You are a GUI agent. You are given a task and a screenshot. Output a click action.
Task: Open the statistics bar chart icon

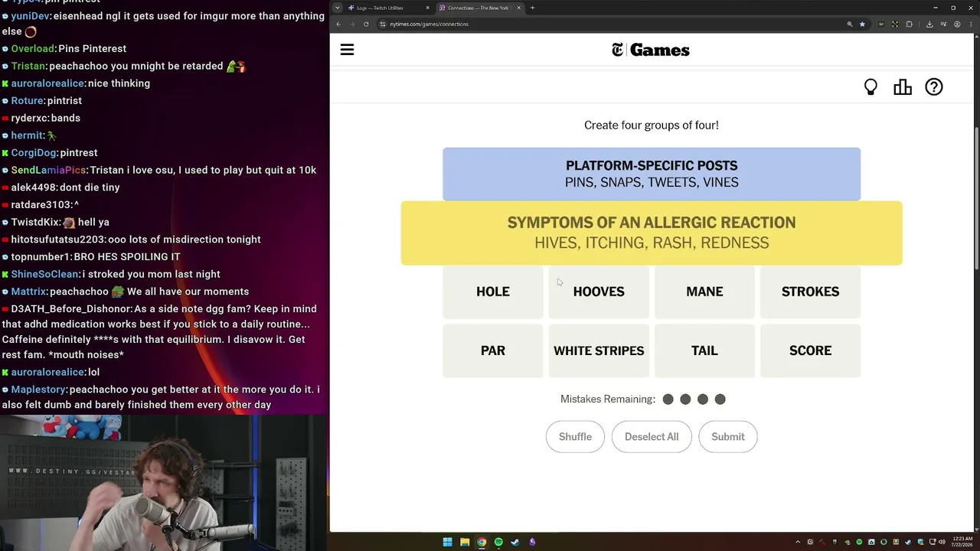903,87
